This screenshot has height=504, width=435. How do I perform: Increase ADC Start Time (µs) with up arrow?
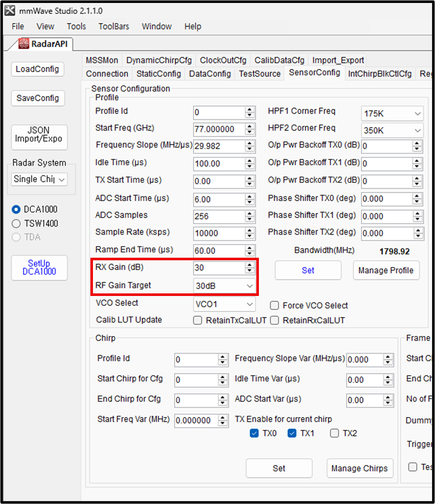pyautogui.click(x=250, y=197)
